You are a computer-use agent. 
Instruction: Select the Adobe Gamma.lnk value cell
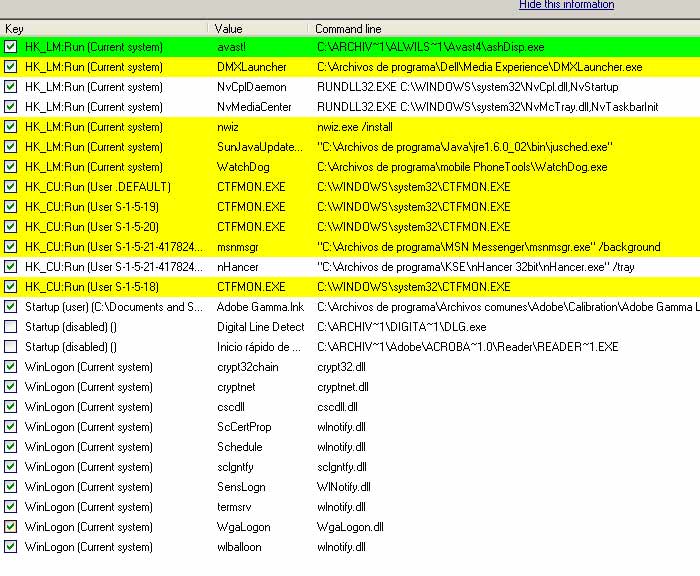coord(260,307)
